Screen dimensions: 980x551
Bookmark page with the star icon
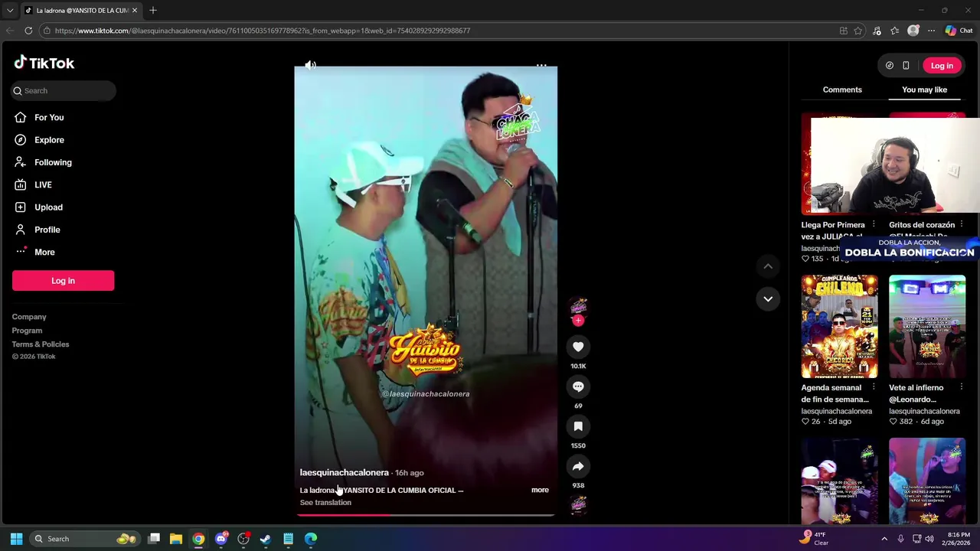click(858, 31)
